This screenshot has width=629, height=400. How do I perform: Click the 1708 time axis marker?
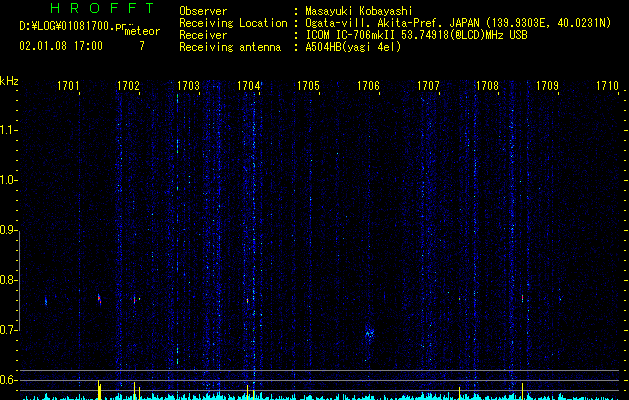(x=487, y=85)
